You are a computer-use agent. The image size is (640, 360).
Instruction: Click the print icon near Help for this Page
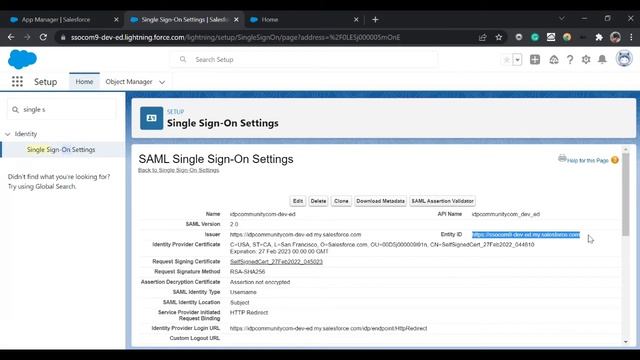pos(562,158)
